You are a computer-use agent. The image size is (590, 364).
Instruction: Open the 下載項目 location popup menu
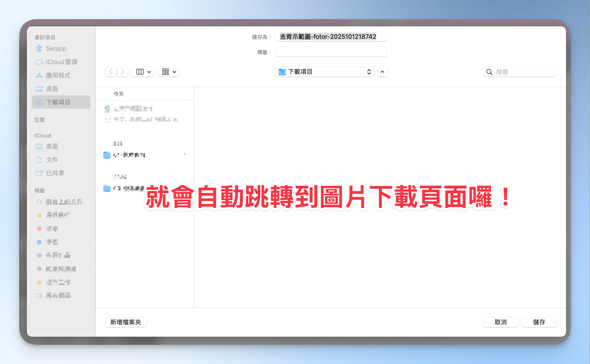point(324,72)
